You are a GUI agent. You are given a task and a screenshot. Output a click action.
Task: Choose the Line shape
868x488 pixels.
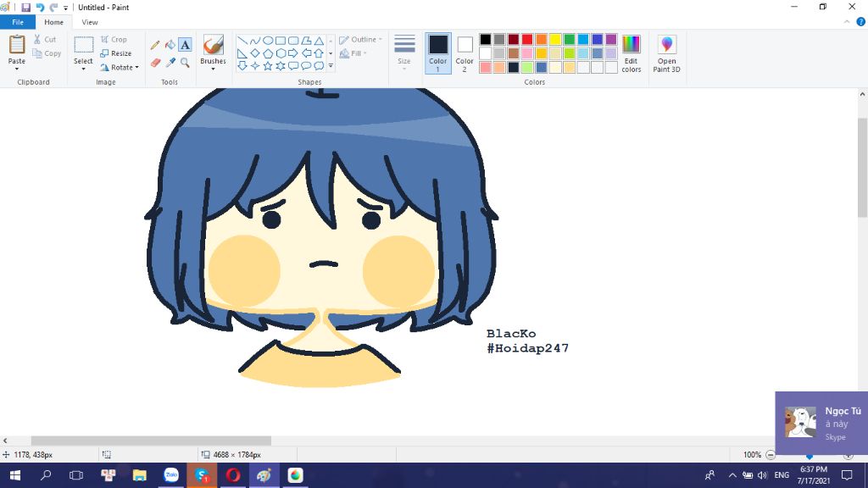242,41
